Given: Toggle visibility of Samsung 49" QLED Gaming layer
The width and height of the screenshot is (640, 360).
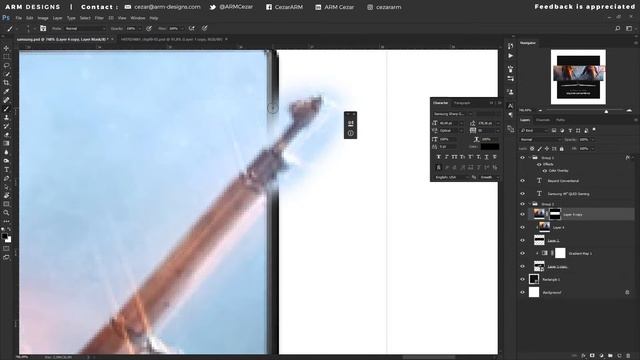Looking at the screenshot, I should point(522,193).
